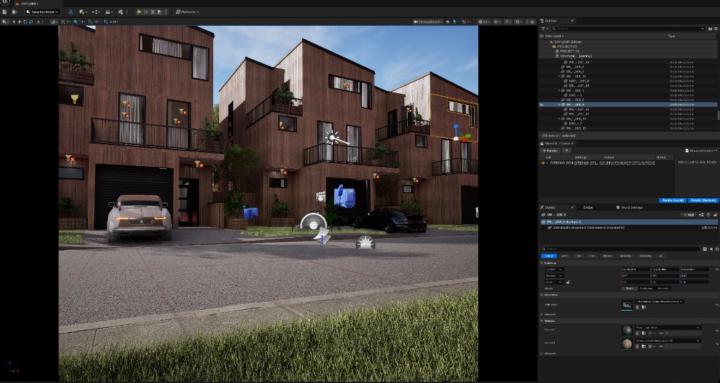This screenshot has width=720, height=383.
Task: Open the Blueprints toolbar menu icon
Action: [x=96, y=12]
